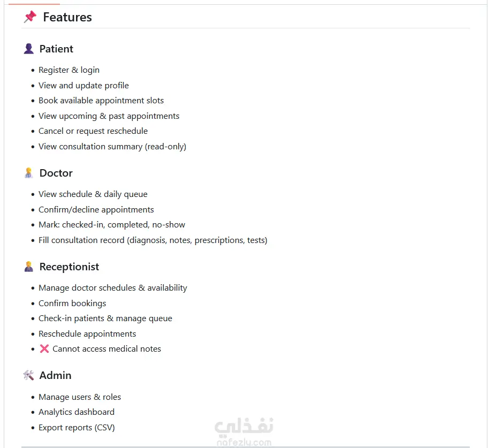The image size is (488, 448).
Task: Click the 'Register & login' list item
Action: (x=69, y=70)
